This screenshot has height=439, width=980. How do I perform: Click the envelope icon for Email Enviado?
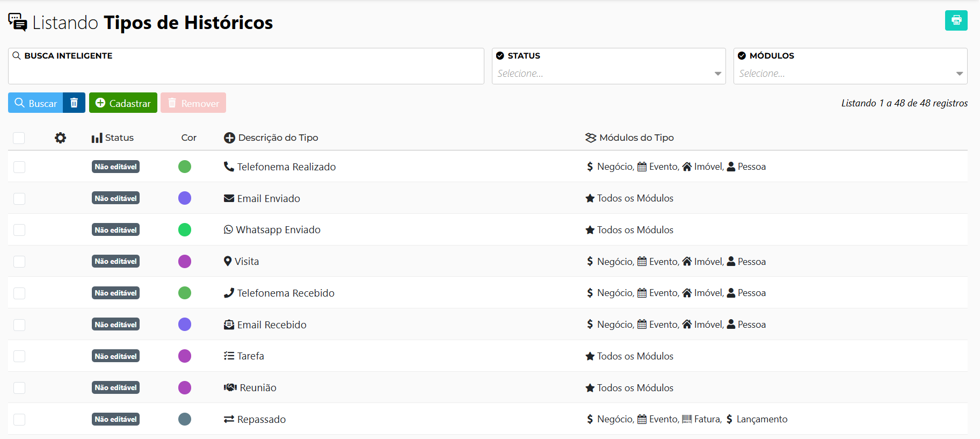pyautogui.click(x=229, y=198)
